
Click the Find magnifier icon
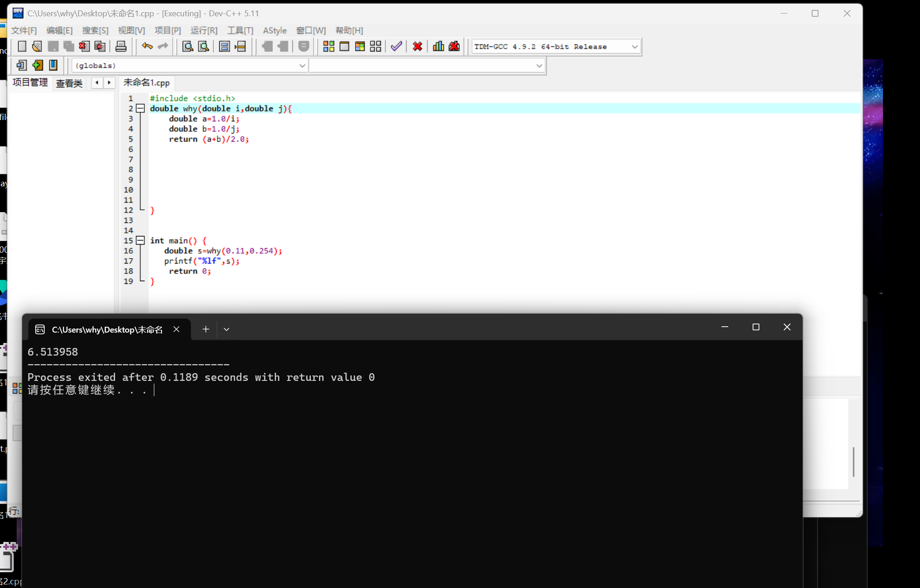coord(188,46)
